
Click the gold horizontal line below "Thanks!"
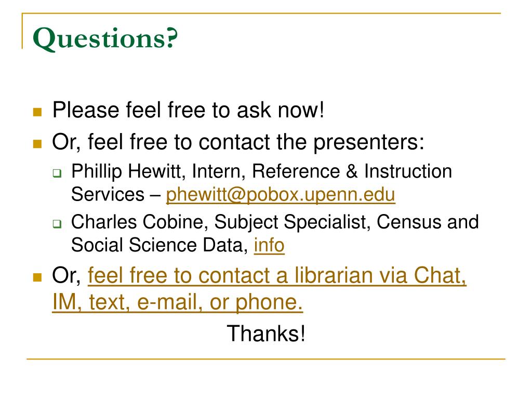266,358
